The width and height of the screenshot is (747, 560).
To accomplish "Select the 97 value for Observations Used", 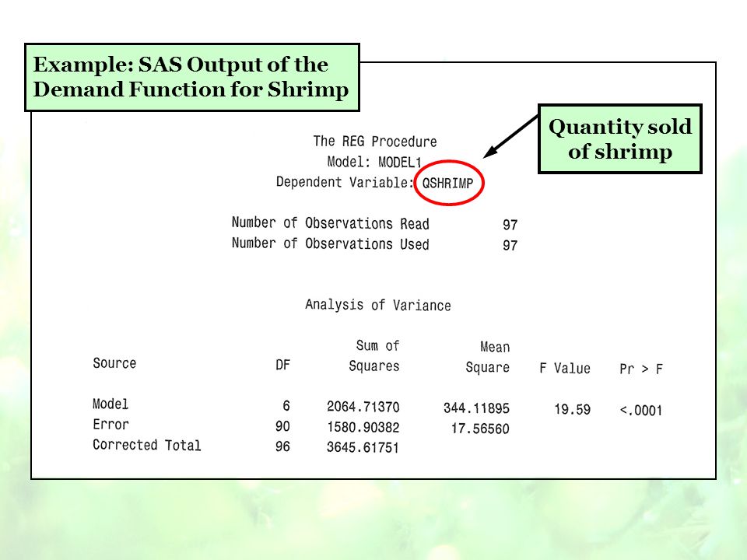I will click(x=510, y=245).
